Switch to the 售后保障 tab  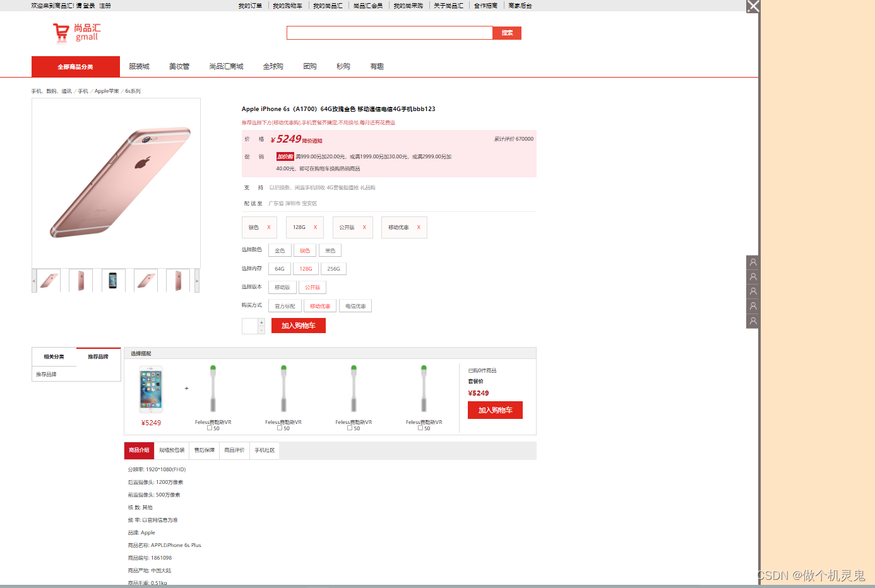point(204,450)
